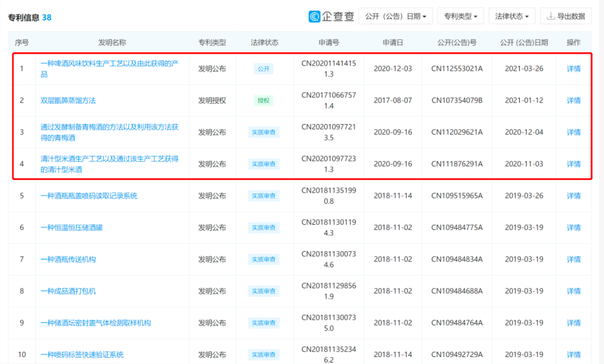
Task: Click the 序号 column header
Action: (x=22, y=42)
